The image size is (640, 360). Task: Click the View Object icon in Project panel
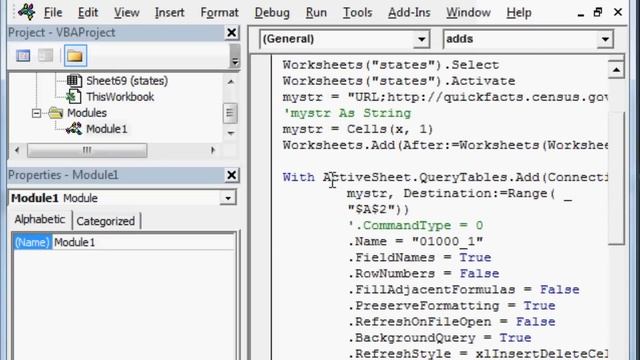(46, 56)
